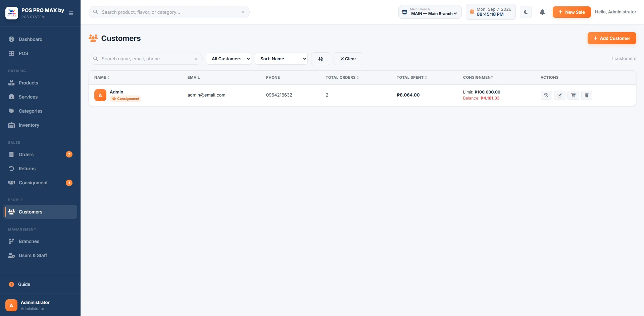Click the POS PRO MAX logo

12,13
